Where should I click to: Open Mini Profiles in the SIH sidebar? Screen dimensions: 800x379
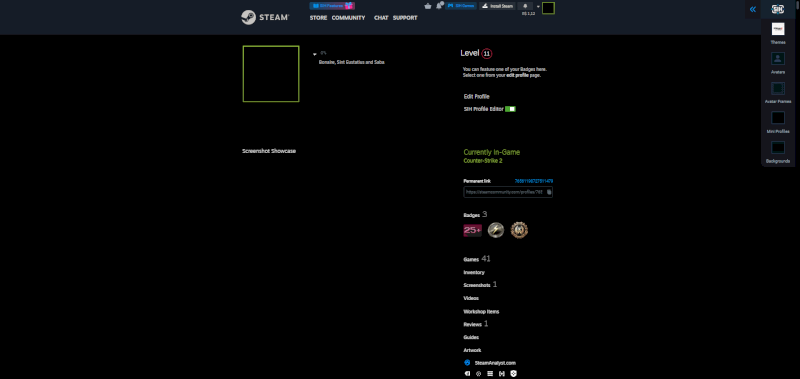(x=778, y=122)
